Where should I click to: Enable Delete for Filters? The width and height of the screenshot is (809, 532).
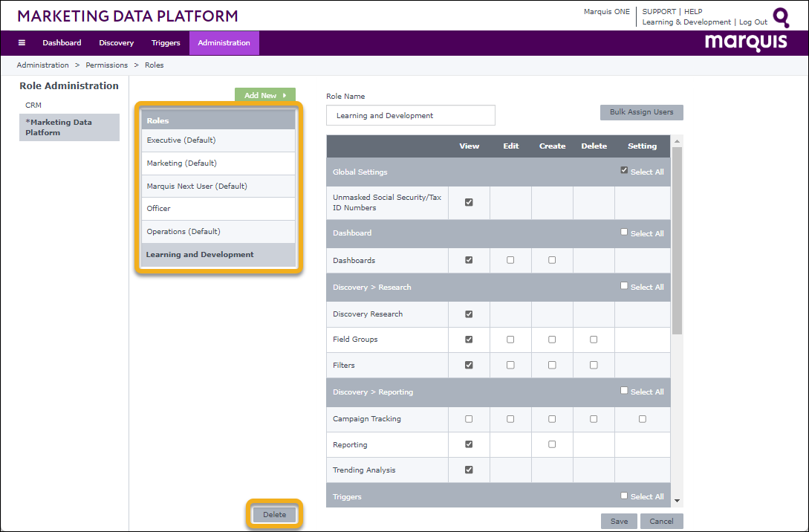point(594,365)
